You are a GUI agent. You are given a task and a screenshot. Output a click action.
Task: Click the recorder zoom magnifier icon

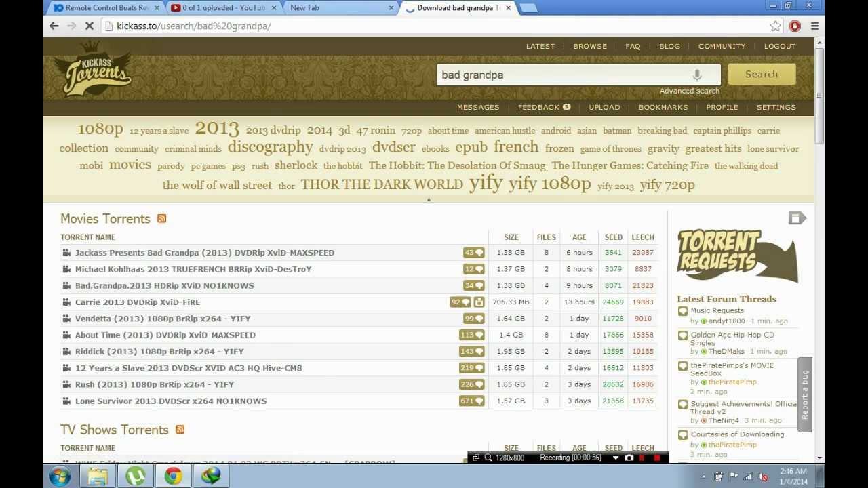coord(488,458)
